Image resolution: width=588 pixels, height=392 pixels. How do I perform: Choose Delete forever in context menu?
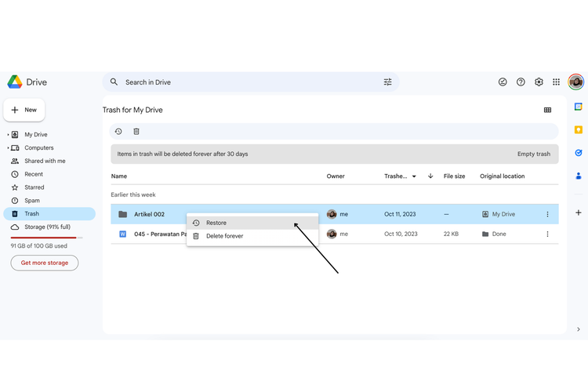point(224,236)
